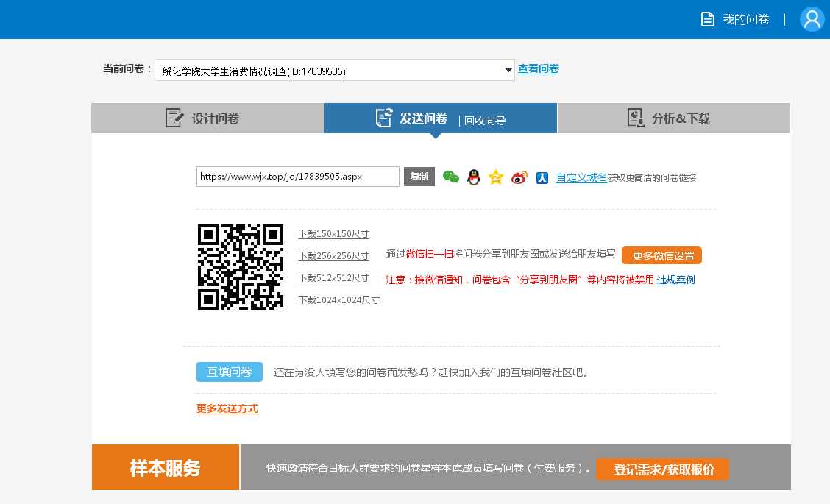Download the 256x256 QR code
The width and height of the screenshot is (830, 504).
(x=334, y=256)
